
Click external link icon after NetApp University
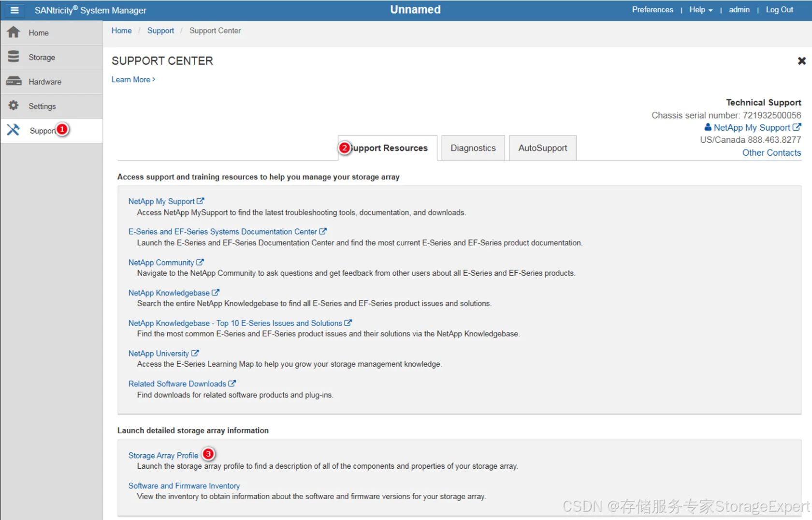tap(195, 353)
